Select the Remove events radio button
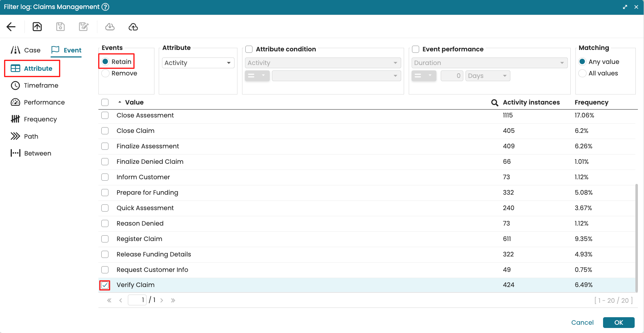Screen dimensions: 644x333 pos(105,73)
